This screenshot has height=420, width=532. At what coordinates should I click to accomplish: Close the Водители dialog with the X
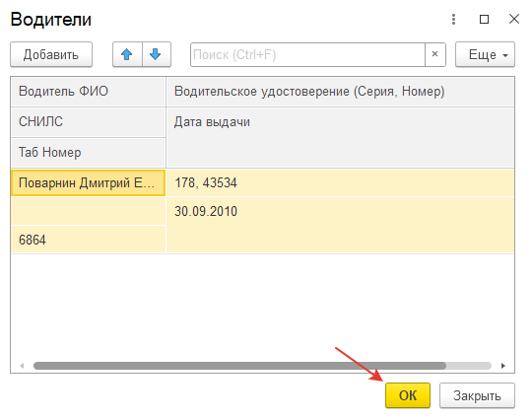pyautogui.click(x=514, y=19)
